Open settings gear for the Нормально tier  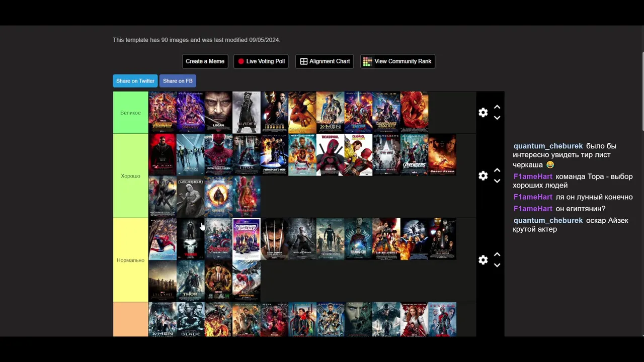[x=483, y=260]
